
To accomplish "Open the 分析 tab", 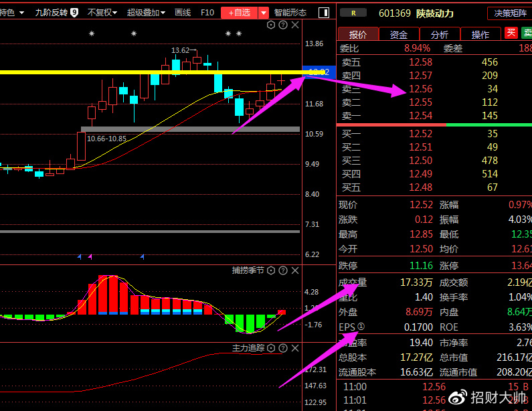I will pyautogui.click(x=440, y=35).
